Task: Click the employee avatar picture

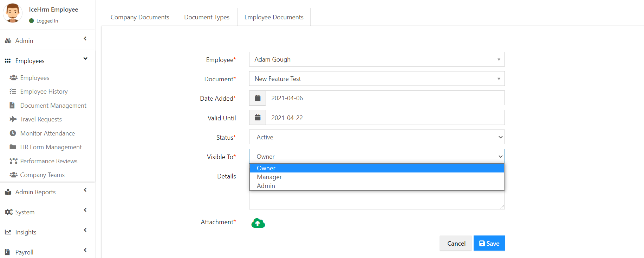Action: (x=13, y=13)
